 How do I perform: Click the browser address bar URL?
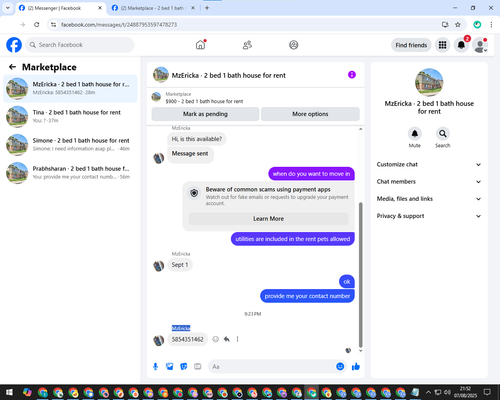[119, 25]
